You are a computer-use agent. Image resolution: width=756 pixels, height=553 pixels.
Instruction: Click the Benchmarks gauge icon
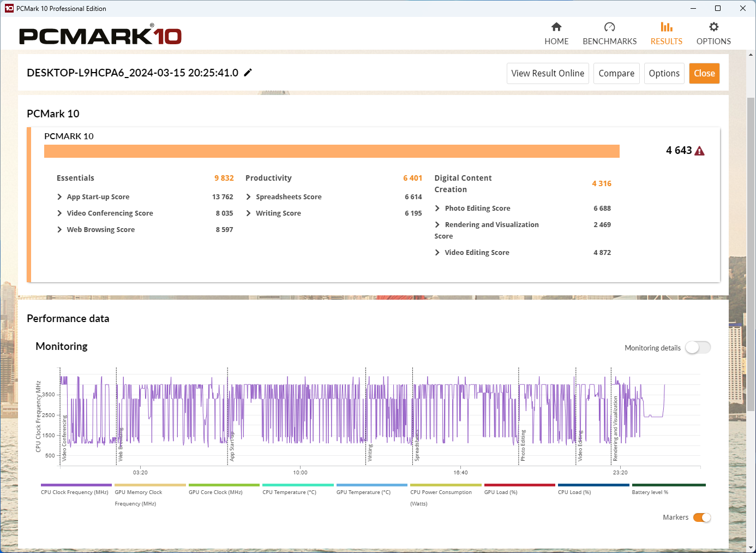pos(609,27)
